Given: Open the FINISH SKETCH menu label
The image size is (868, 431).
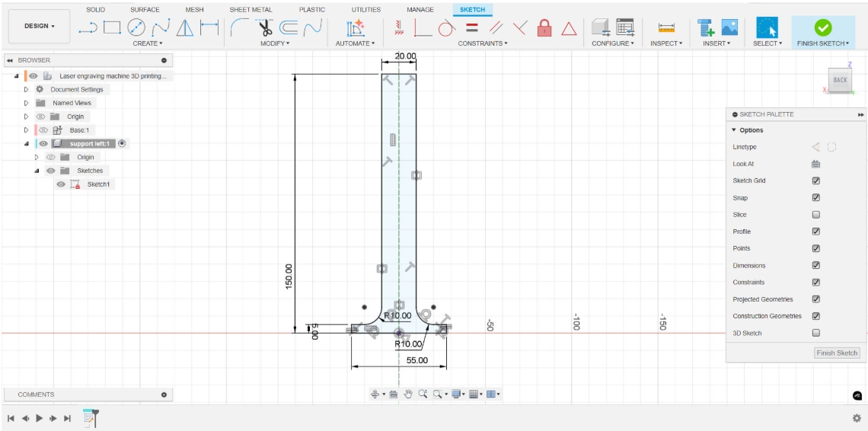Looking at the screenshot, I should (x=823, y=43).
